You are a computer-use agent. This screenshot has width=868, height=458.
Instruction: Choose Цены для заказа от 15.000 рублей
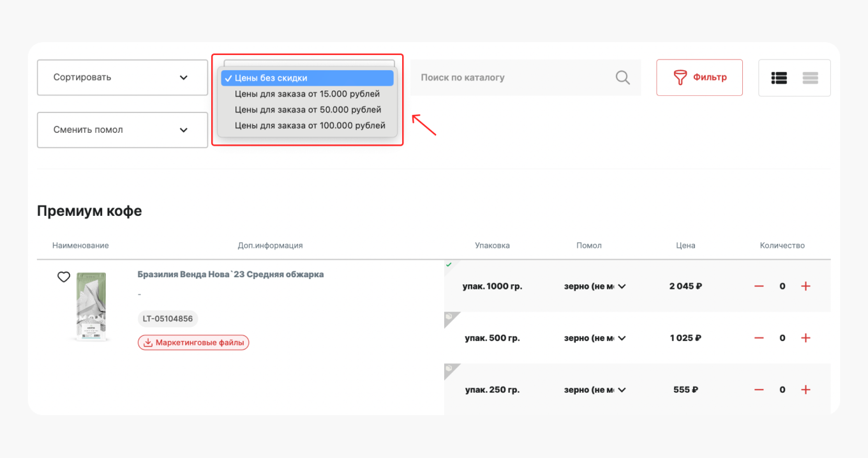point(307,94)
